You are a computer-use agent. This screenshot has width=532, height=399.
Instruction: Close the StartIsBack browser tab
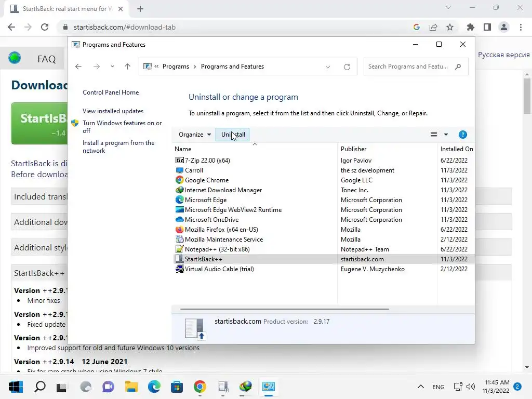(x=121, y=9)
